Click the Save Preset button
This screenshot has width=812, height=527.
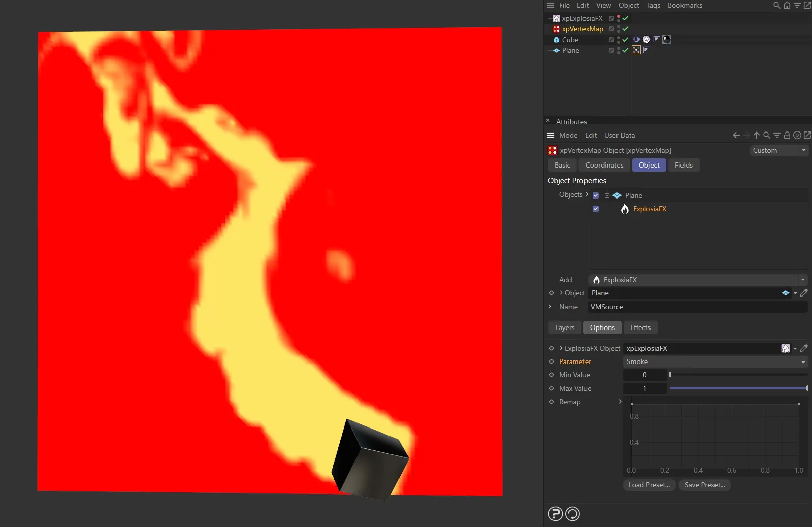tap(704, 485)
